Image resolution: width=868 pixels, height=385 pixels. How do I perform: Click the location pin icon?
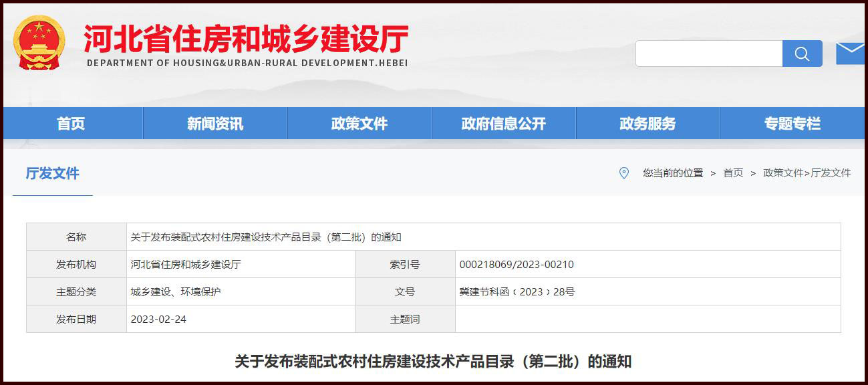tap(623, 173)
